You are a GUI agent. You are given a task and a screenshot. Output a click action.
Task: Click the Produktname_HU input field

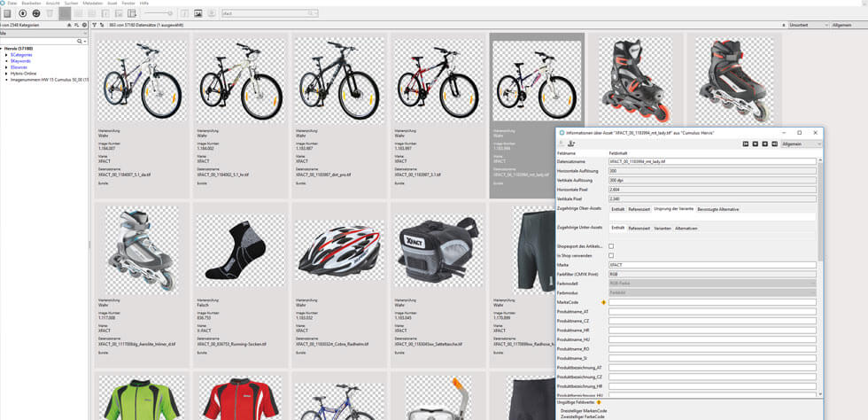pyautogui.click(x=712, y=339)
